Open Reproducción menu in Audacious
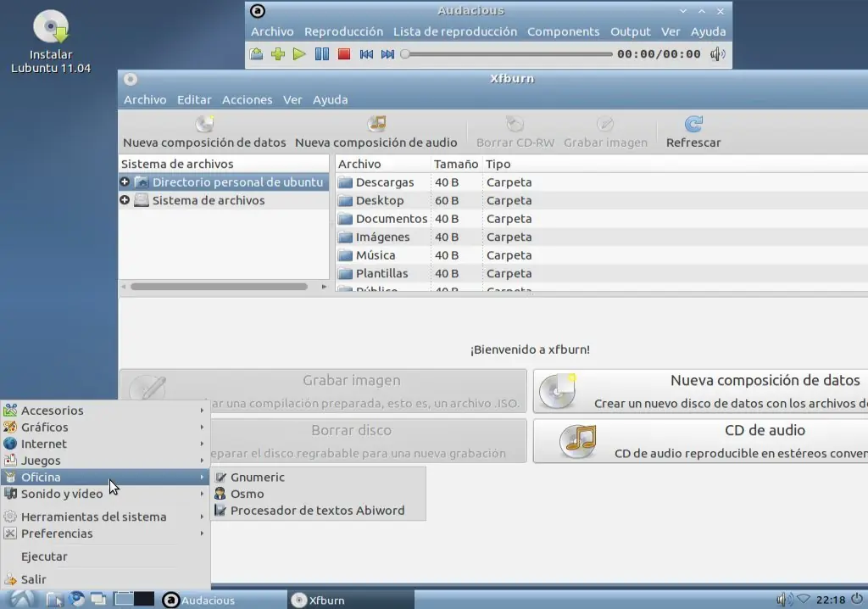Viewport: 868px width, 609px height. point(343,31)
